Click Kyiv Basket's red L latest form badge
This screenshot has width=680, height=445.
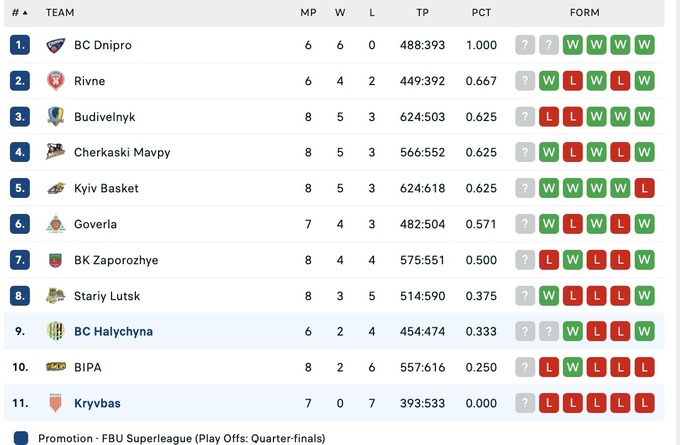point(645,188)
